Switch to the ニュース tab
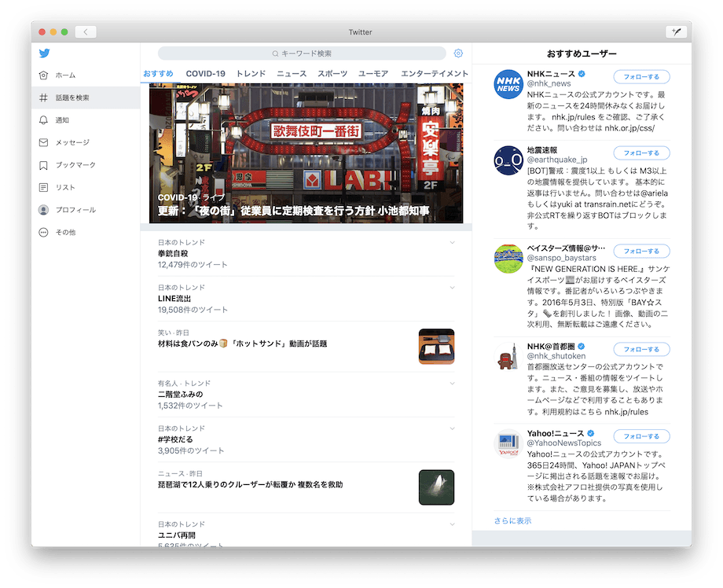 pos(292,73)
